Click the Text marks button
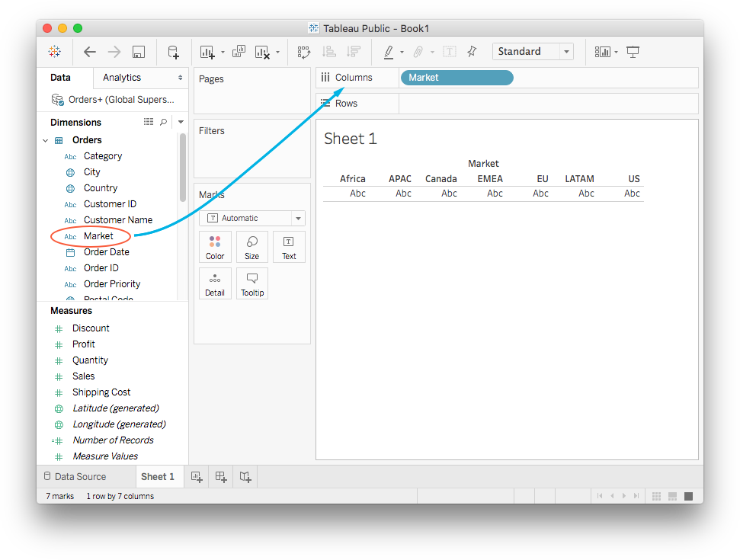740x560 pixels. pyautogui.click(x=289, y=247)
